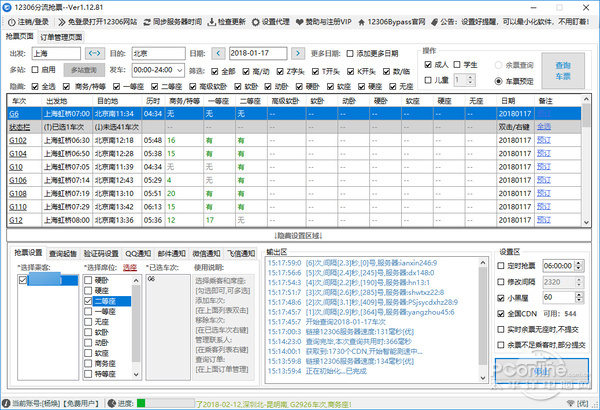Toggle the 儿童 checkbox
Screen dimensions: 600x410
(428, 80)
